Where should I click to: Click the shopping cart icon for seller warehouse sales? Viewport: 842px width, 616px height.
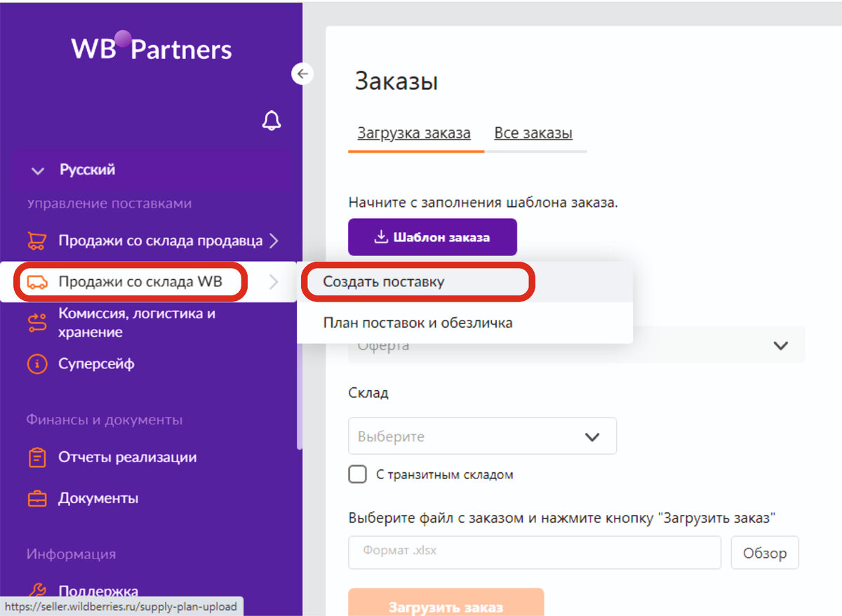click(37, 241)
